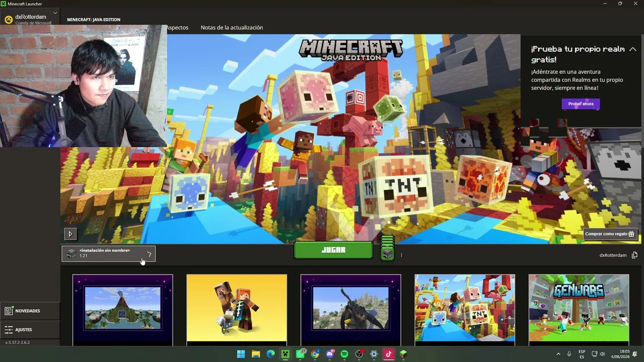Click the banner video play button
The width and height of the screenshot is (644, 362).
(x=70, y=234)
